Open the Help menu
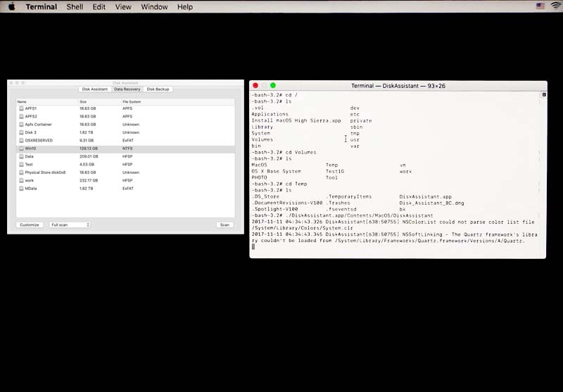This screenshot has height=392, width=563. [185, 7]
